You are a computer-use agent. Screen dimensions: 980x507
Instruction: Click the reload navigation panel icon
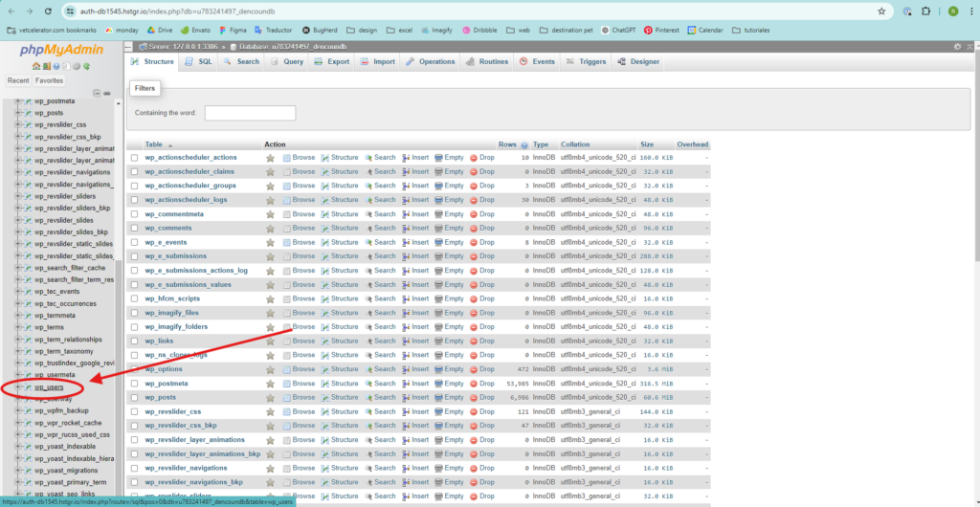pyautogui.click(x=86, y=67)
